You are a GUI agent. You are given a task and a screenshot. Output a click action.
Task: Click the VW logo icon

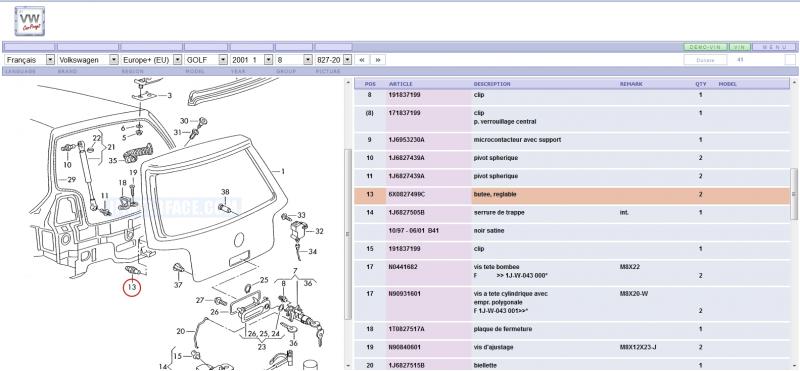pos(30,21)
